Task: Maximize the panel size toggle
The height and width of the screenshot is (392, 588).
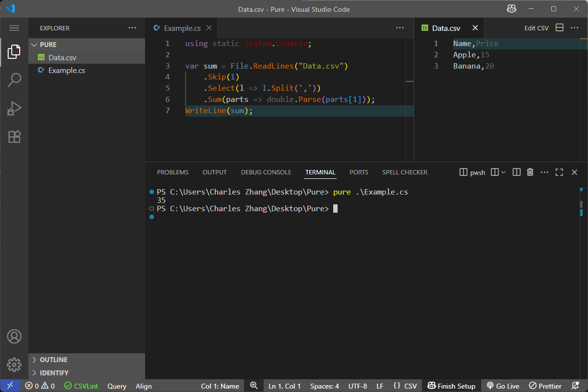Action: 559,172
